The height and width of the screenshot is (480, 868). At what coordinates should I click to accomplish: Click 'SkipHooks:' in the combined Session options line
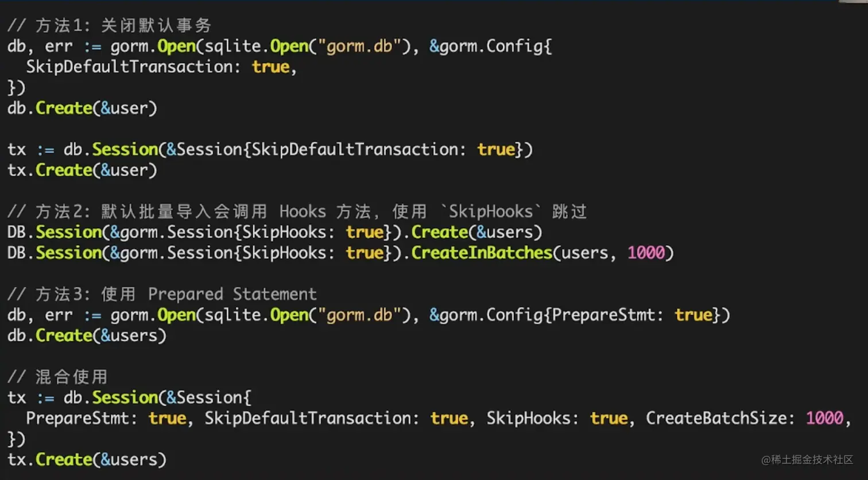click(533, 418)
